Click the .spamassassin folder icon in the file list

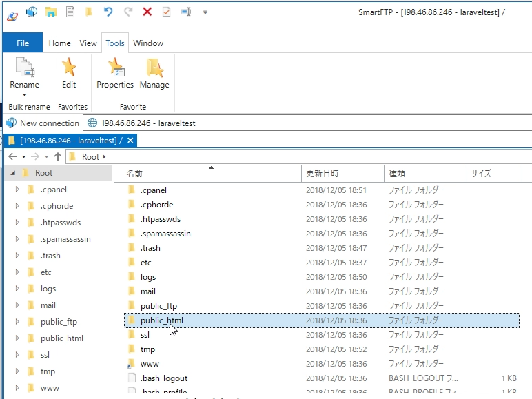132,233
